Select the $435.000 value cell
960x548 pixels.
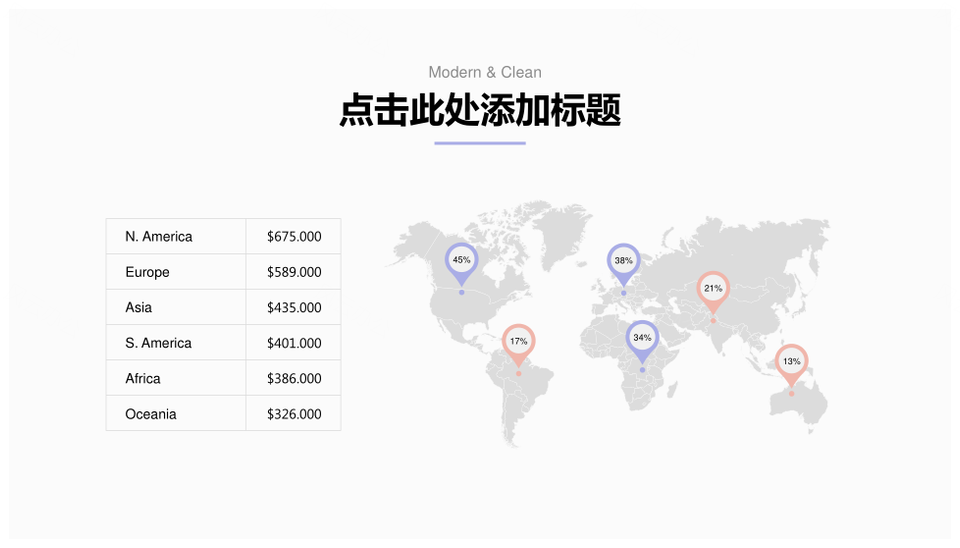click(x=294, y=307)
